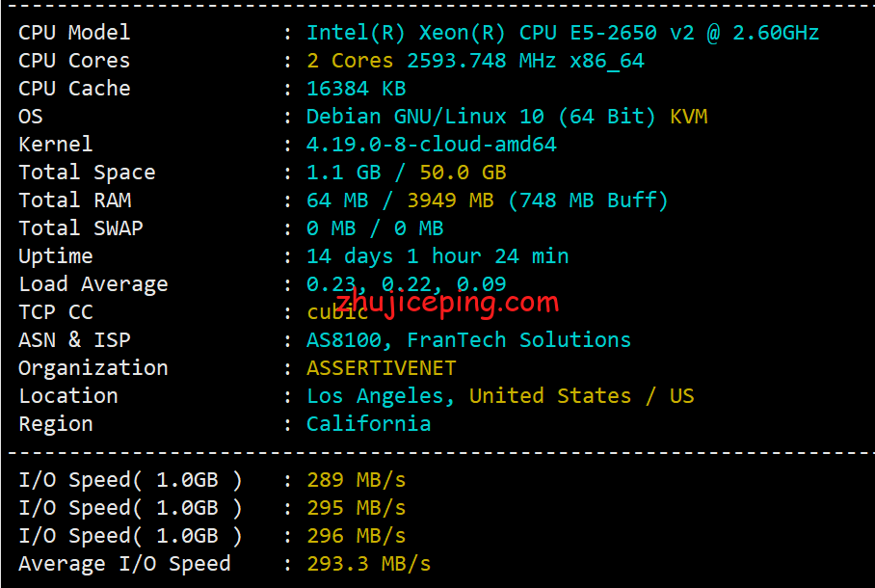875x588 pixels.
Task: Click the Average I/O Speed label
Action: 124,564
